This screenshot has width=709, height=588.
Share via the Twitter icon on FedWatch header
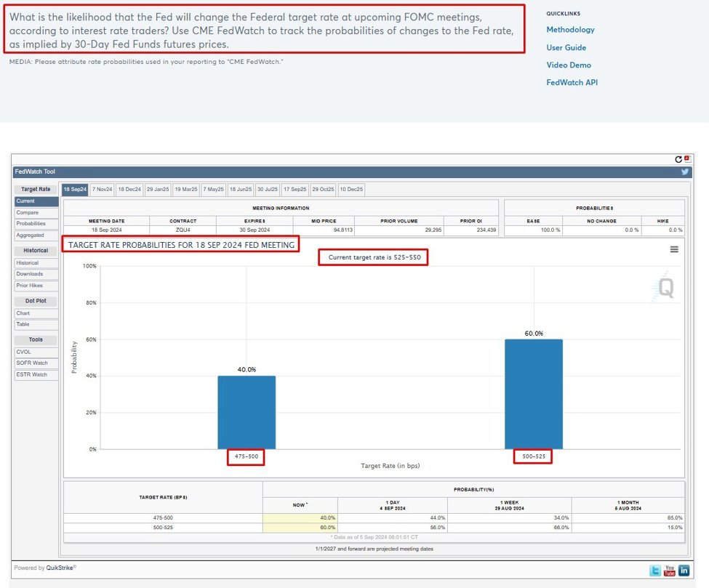(684, 172)
